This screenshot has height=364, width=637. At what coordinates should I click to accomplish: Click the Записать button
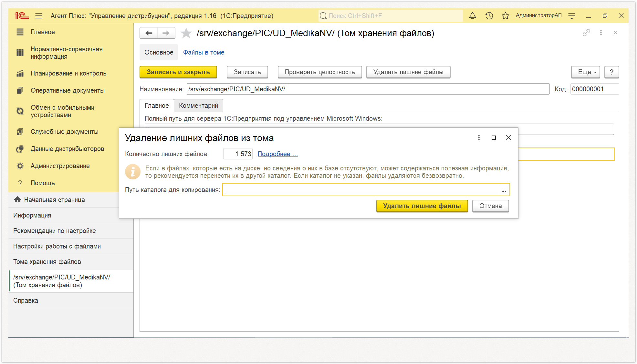point(247,72)
